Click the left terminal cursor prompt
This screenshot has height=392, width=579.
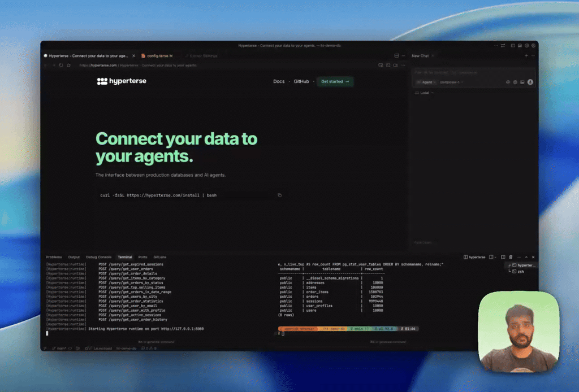coord(47,333)
